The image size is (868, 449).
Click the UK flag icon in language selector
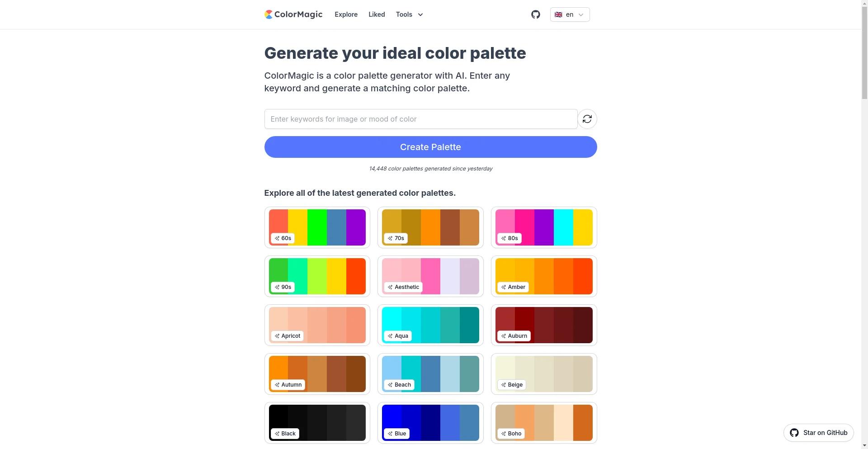pyautogui.click(x=558, y=14)
